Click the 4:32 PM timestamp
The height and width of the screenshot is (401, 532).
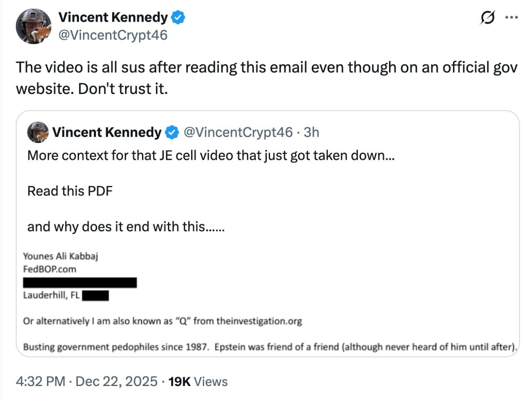click(40, 381)
